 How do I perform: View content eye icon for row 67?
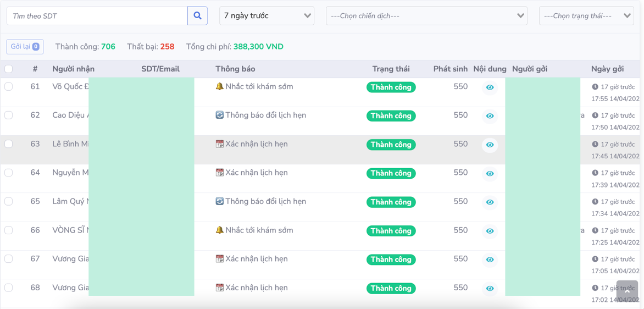tap(490, 260)
